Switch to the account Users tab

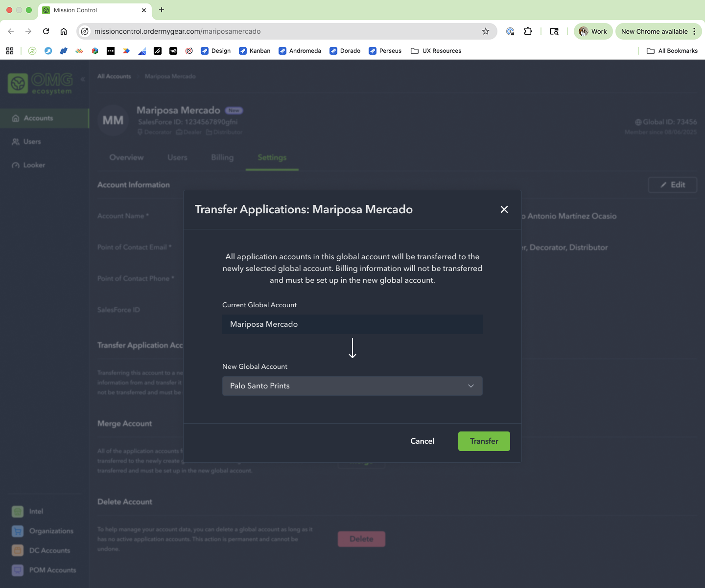point(177,158)
